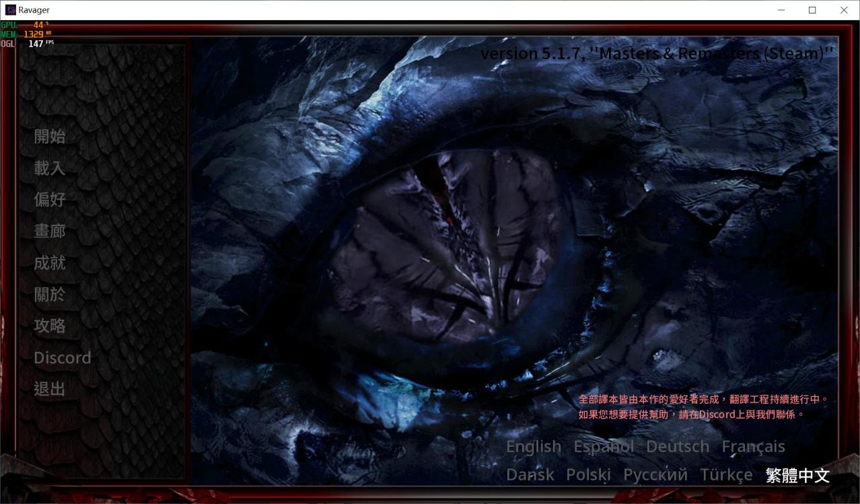Image resolution: width=860 pixels, height=504 pixels.
Task: View 成就 achievements
Action: point(50,262)
